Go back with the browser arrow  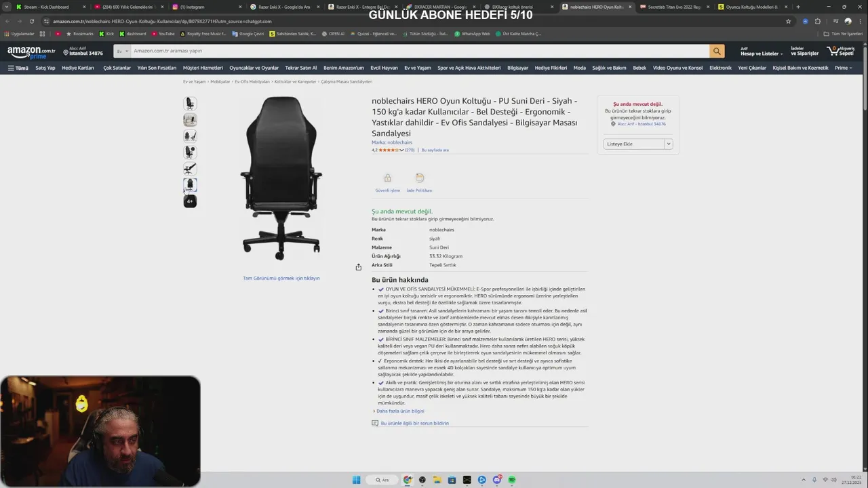coord(7,21)
